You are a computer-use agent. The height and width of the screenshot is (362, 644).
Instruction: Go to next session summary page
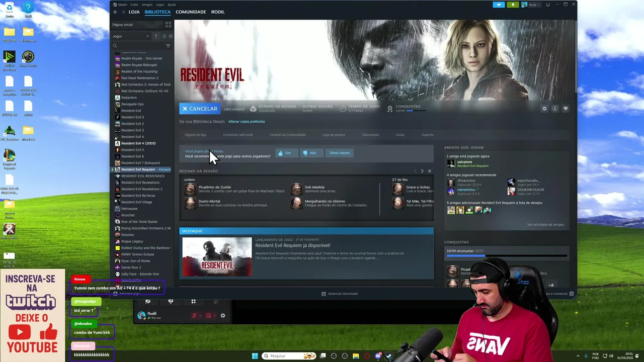(x=422, y=171)
